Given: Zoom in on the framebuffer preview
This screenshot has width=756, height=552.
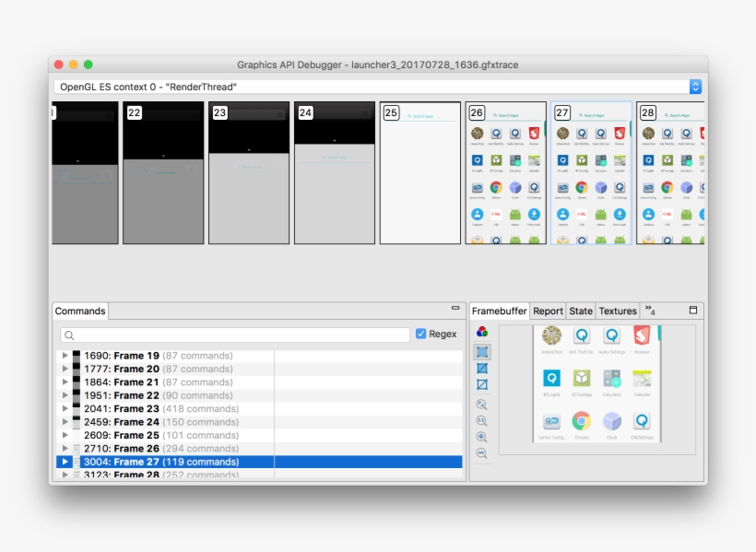Looking at the screenshot, I should (482, 437).
